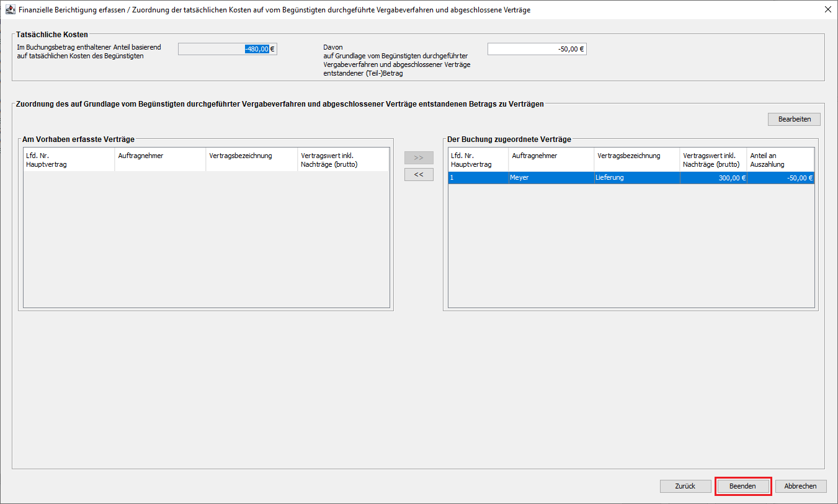Select the Lieferung contract name cell
838x504 pixels.
click(x=636, y=178)
